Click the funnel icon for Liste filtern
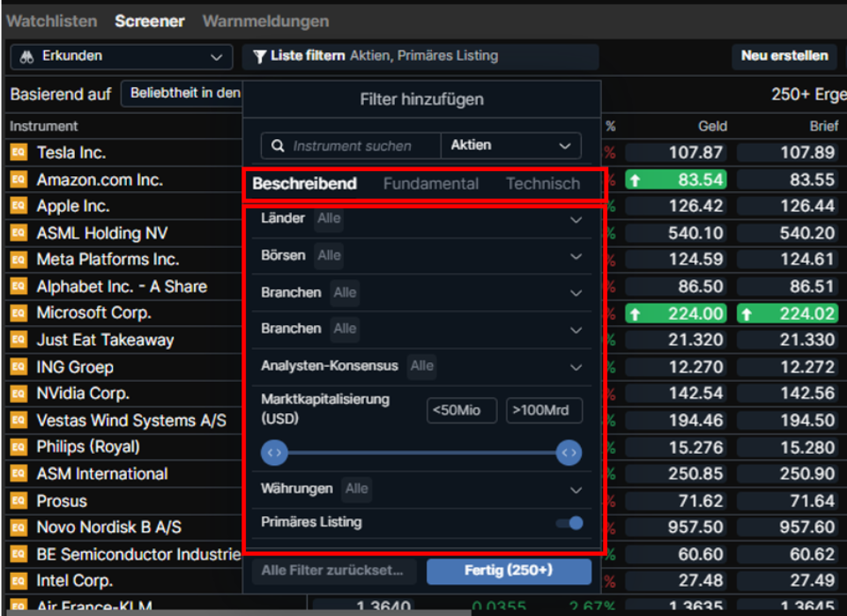The image size is (847, 616). click(x=259, y=56)
